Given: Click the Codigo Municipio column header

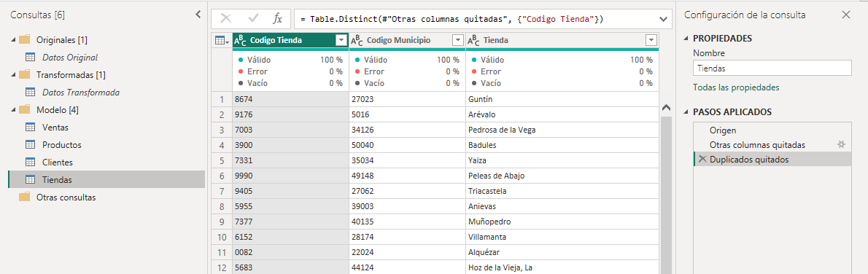Looking at the screenshot, I should pos(408,40).
